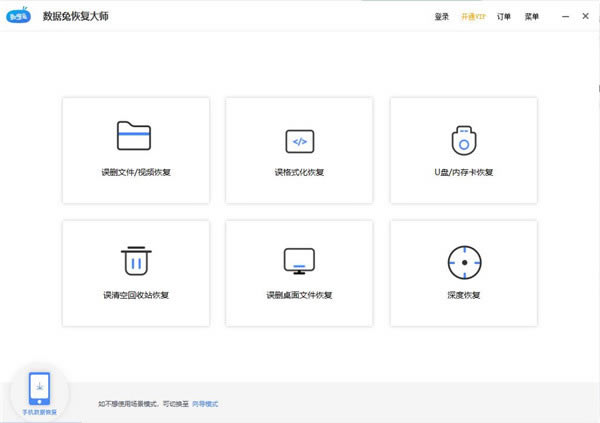This screenshot has height=423, width=600.
Task: Click the crosshair deep recovery icon
Action: click(x=463, y=261)
